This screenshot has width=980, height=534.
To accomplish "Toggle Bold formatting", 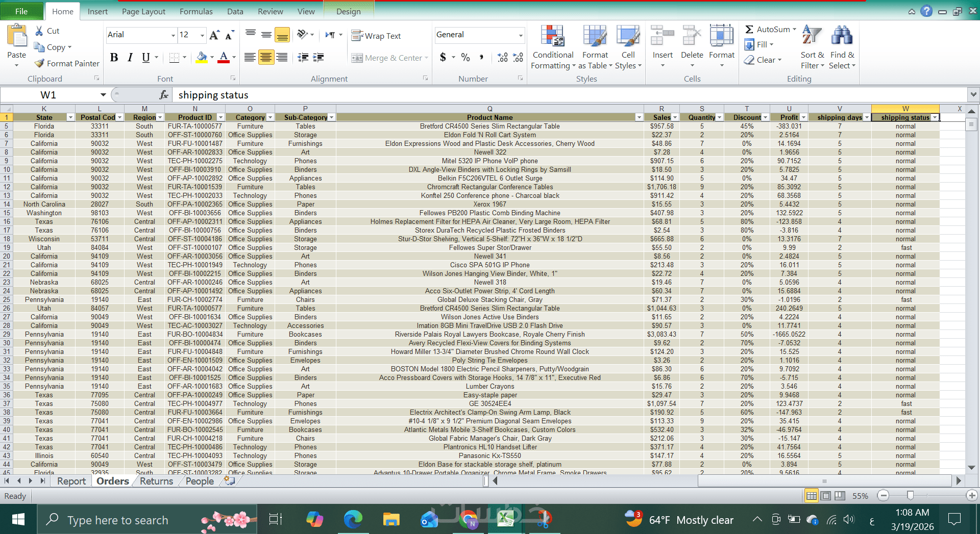I will pyautogui.click(x=114, y=57).
